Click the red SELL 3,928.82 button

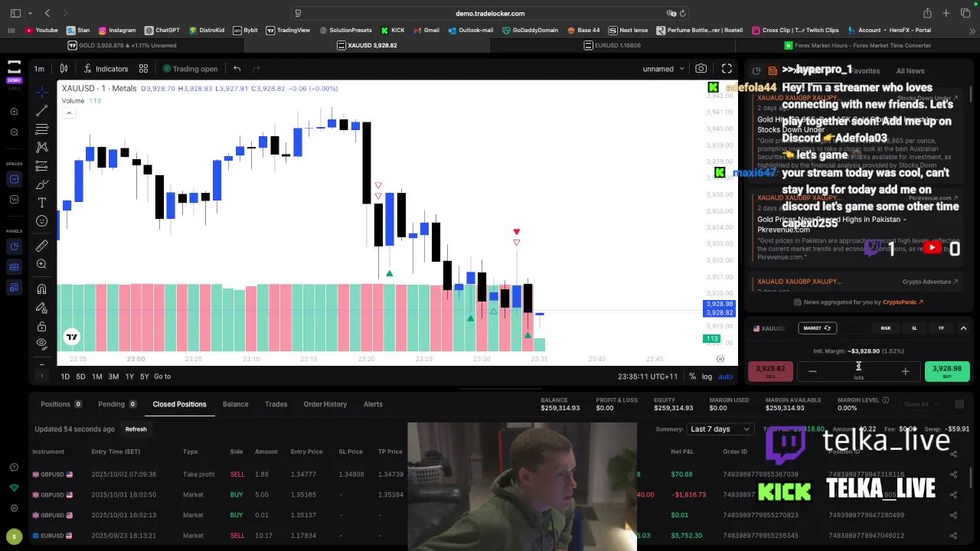770,371
